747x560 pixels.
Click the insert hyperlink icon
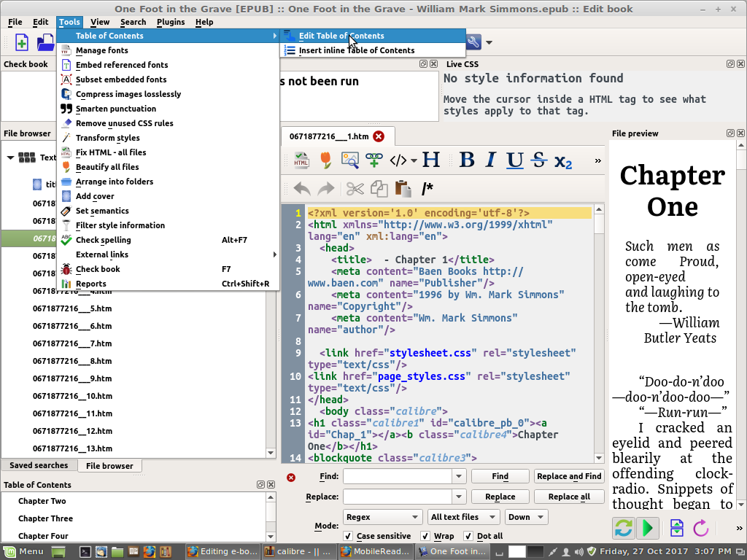[374, 160]
